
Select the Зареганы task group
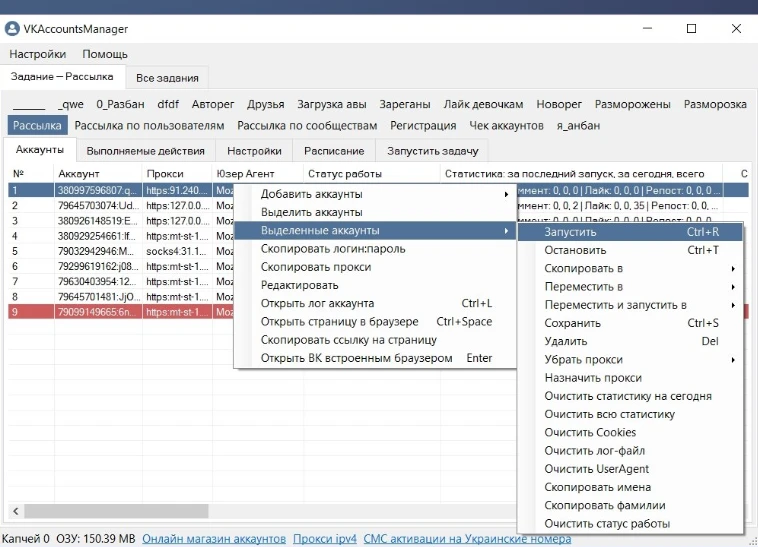pyautogui.click(x=405, y=104)
